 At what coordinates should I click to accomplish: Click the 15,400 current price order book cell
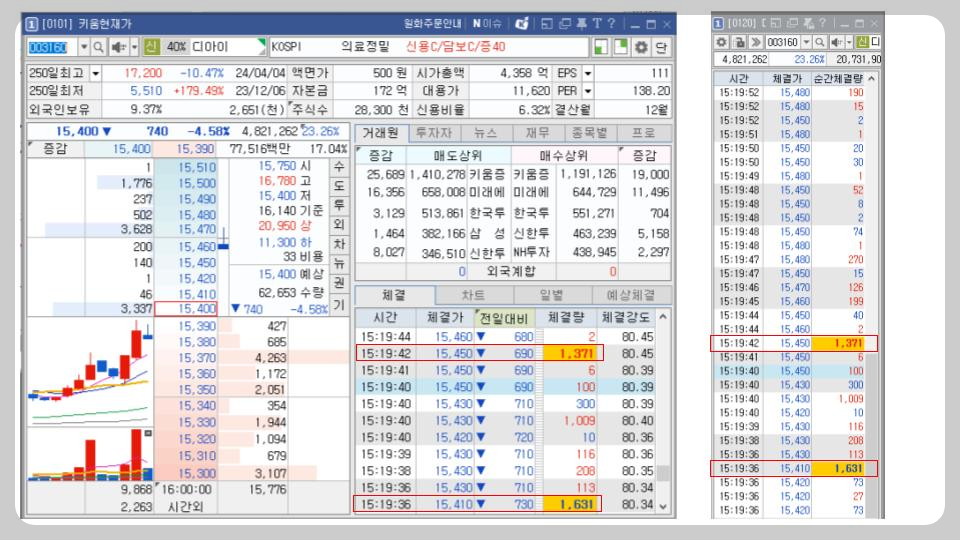[x=186, y=309]
